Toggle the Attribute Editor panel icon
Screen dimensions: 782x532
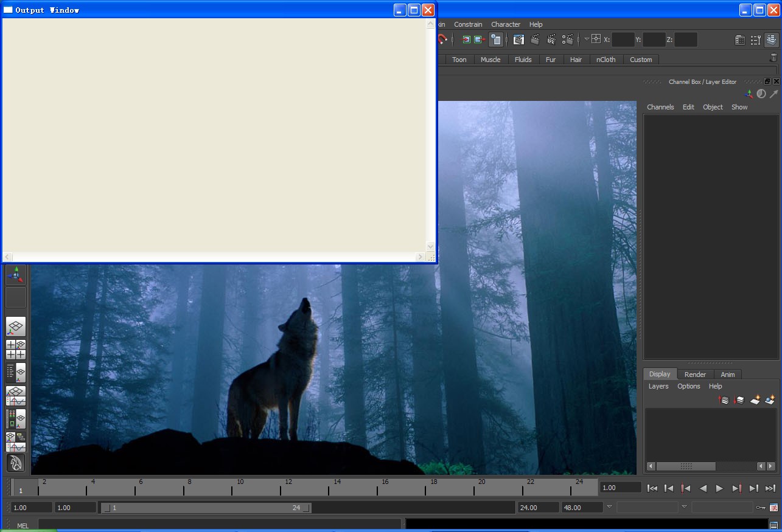point(740,40)
